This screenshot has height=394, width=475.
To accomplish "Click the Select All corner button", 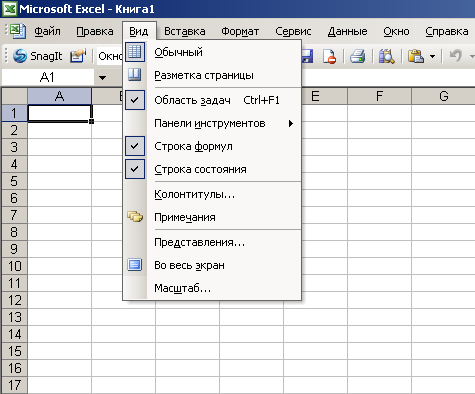I will tap(14, 96).
